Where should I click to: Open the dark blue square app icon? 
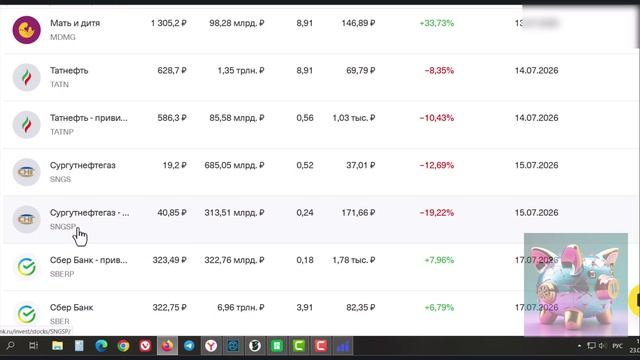(x=233, y=346)
